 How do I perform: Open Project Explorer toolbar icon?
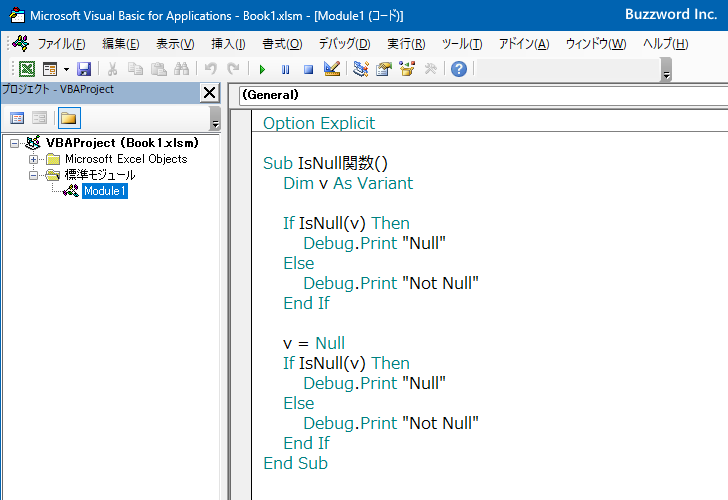(361, 69)
